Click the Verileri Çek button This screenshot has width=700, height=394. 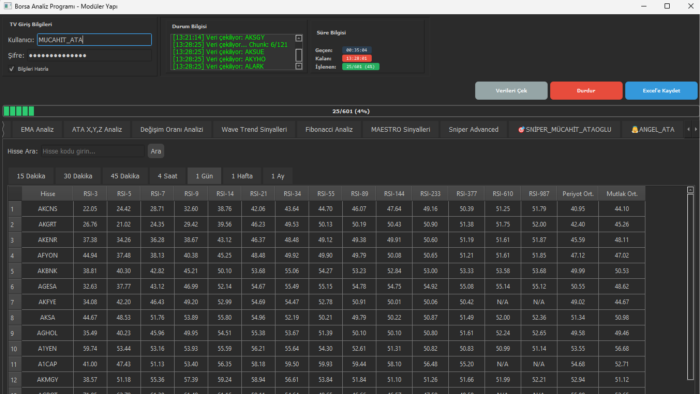click(x=511, y=91)
